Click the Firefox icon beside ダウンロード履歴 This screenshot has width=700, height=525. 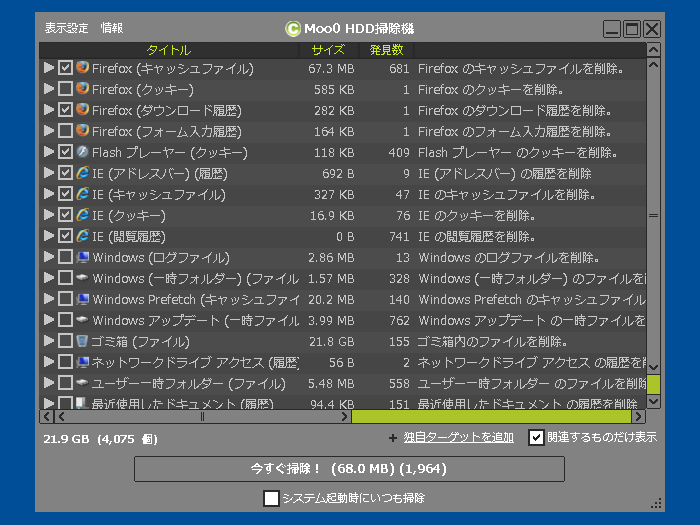(x=83, y=109)
